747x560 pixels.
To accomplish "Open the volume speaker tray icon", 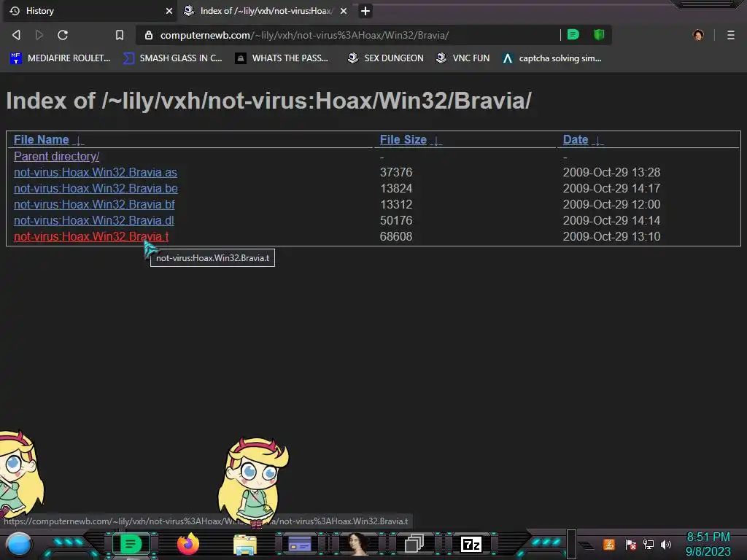I will tap(666, 544).
